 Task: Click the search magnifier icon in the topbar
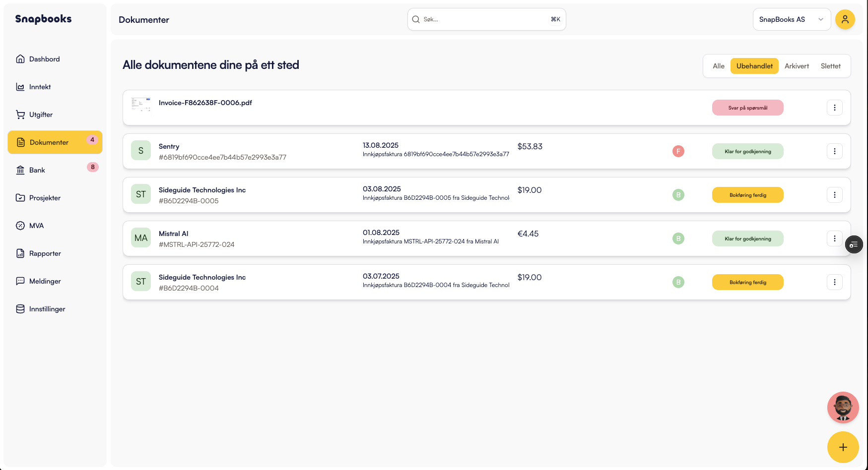[416, 19]
